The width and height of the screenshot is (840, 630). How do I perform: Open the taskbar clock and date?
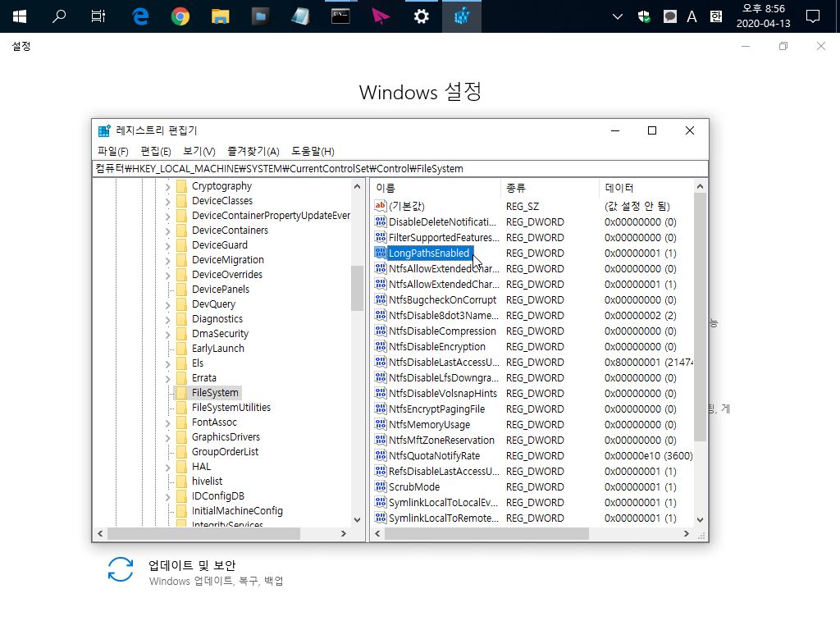(764, 16)
